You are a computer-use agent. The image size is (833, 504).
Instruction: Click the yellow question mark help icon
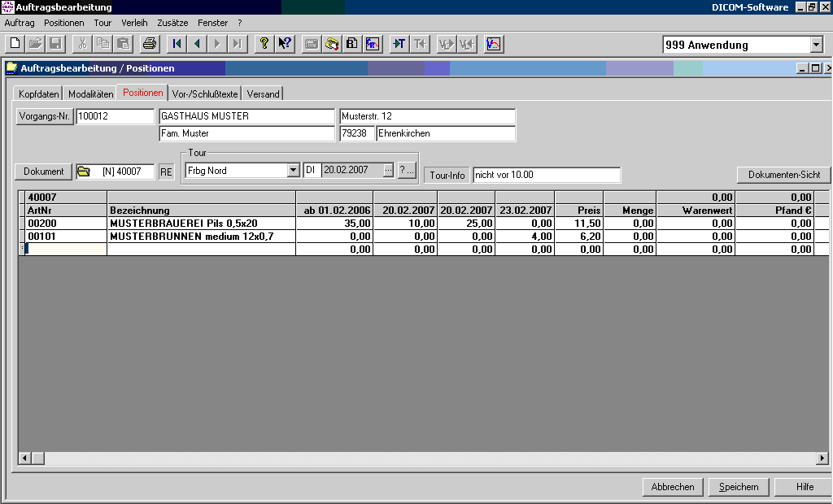(x=264, y=44)
